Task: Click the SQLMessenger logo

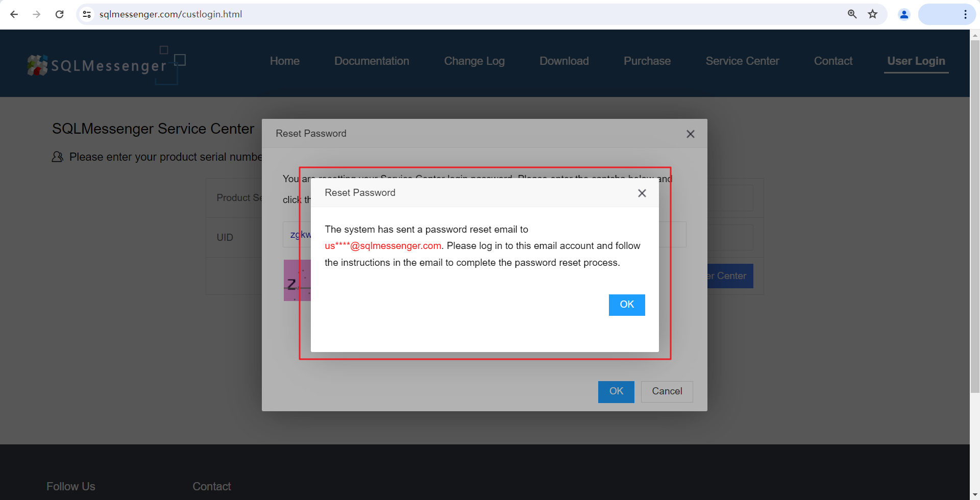Action: coord(106,65)
